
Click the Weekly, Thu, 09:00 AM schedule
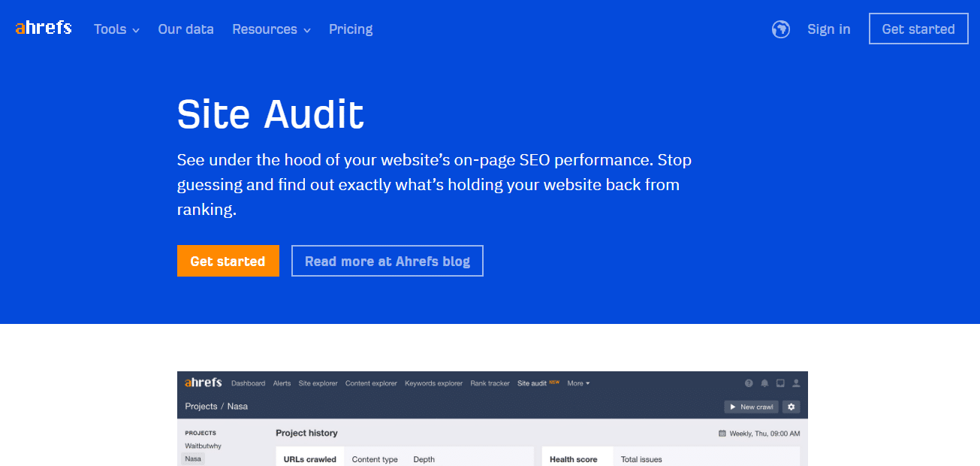(764, 434)
